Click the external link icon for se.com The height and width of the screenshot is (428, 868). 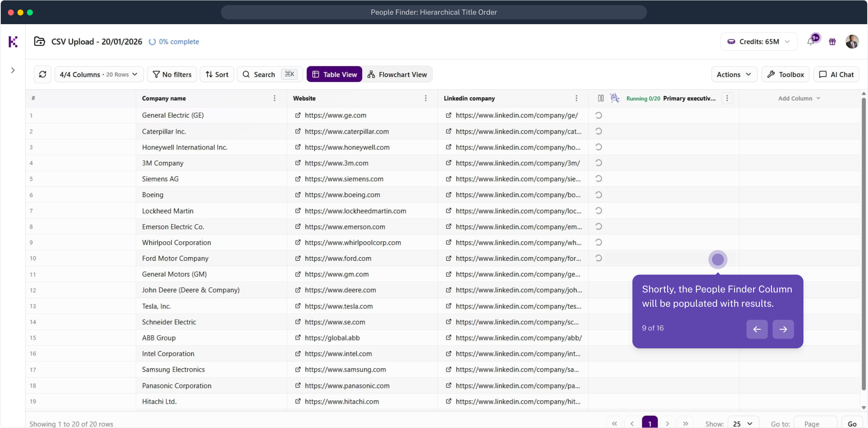pos(298,322)
